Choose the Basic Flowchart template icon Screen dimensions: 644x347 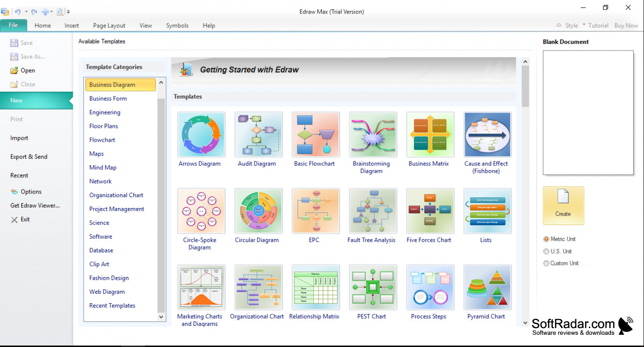coord(316,134)
